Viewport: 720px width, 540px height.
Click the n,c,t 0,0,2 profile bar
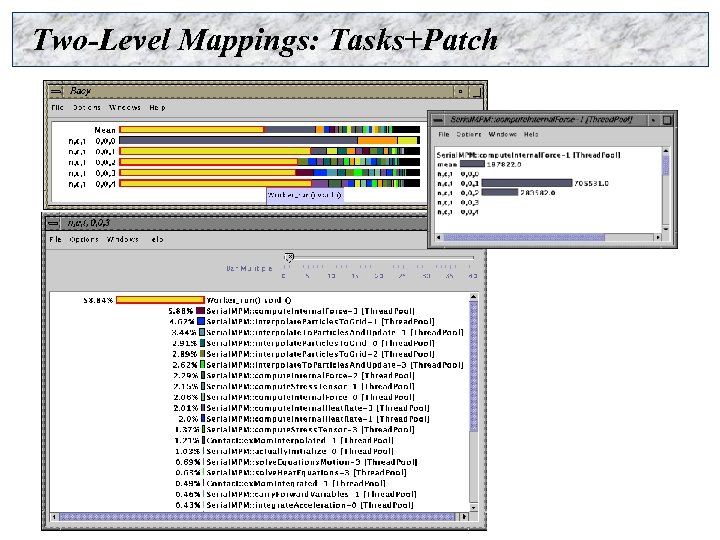(x=270, y=162)
